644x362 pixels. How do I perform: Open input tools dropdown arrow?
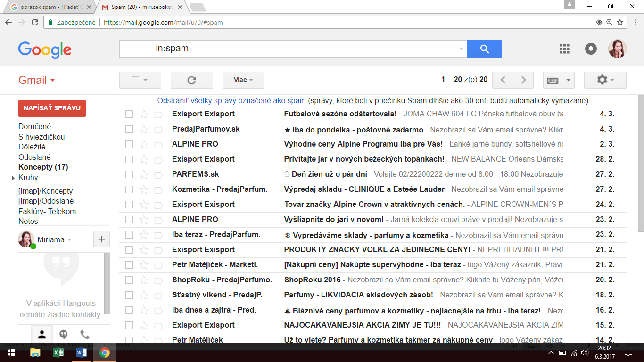tap(569, 80)
